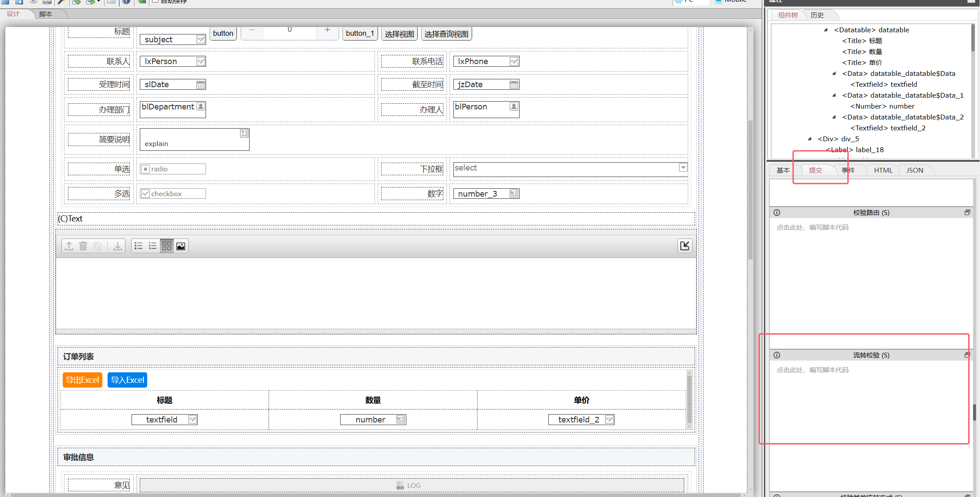Image resolution: width=980 pixels, height=497 pixels.
Task: Toggle the checkbox field checkmark
Action: (146, 194)
